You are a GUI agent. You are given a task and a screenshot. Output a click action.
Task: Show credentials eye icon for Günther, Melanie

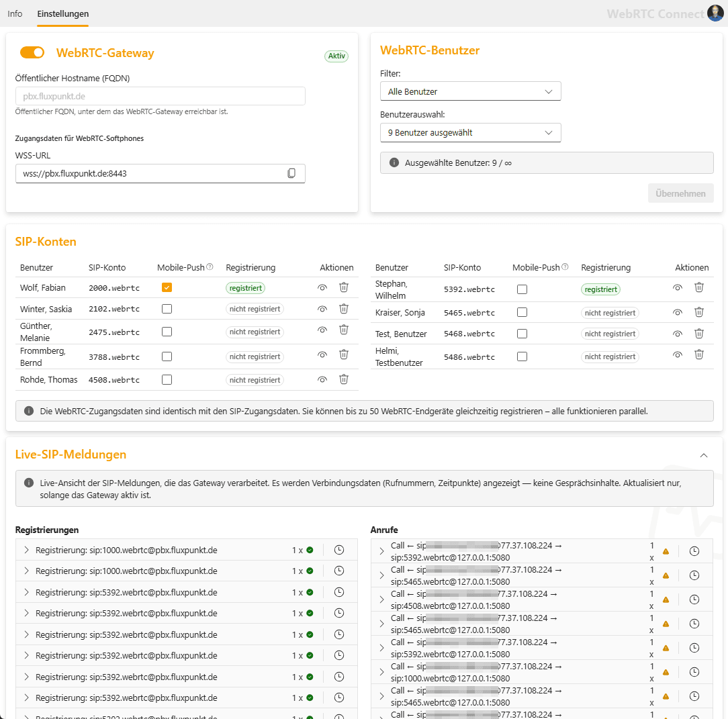tap(322, 330)
